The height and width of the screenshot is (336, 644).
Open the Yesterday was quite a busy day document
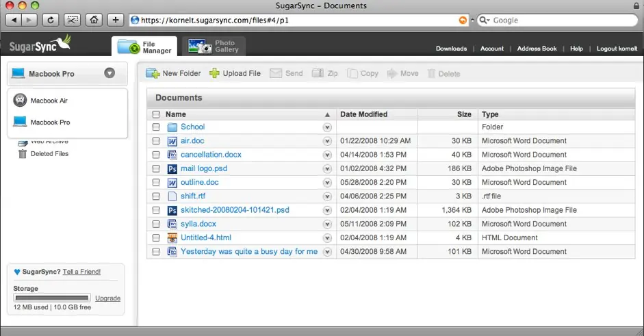pos(249,251)
